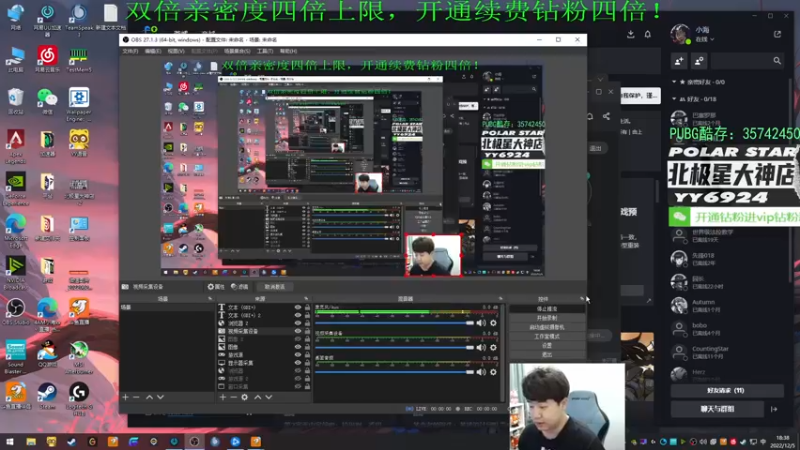Click the 启动虚拟摄像机 button
Screen dimensions: 800x450
point(547,327)
